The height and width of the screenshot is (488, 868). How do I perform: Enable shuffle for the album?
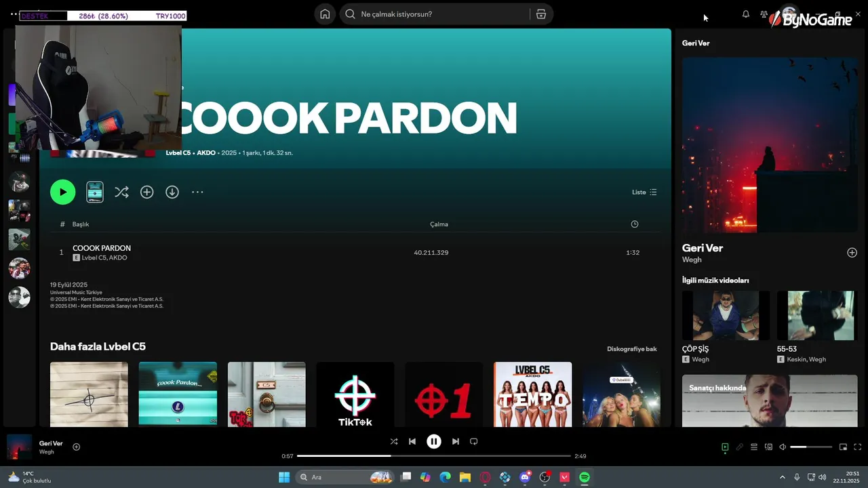point(121,192)
